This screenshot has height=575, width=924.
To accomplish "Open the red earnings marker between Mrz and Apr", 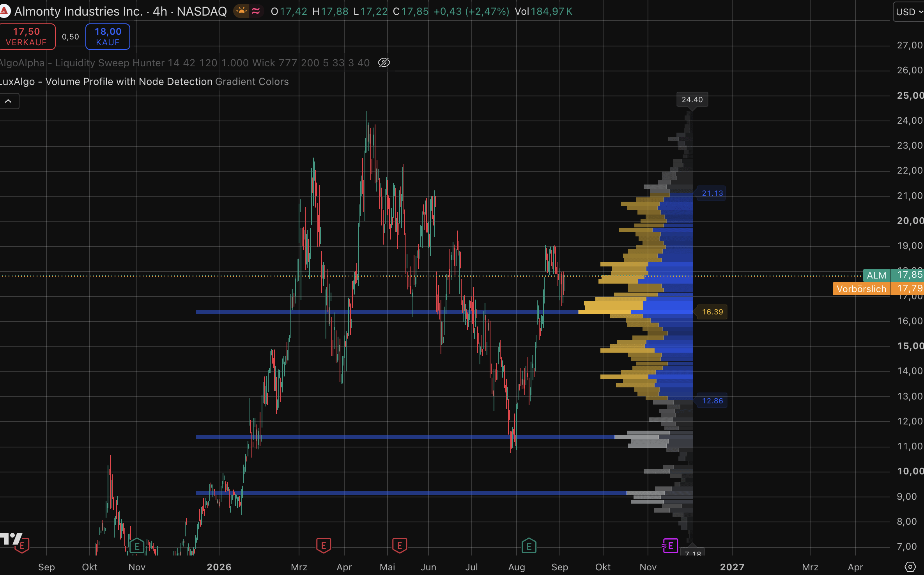I will coord(324,545).
